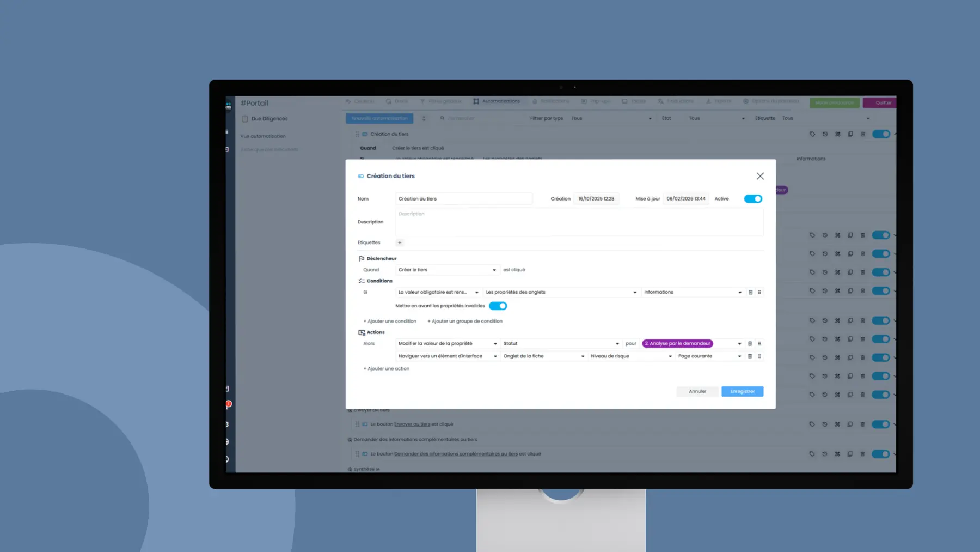Open the Informations dropdown in Conditions
The width and height of the screenshot is (980, 552).
click(x=692, y=293)
